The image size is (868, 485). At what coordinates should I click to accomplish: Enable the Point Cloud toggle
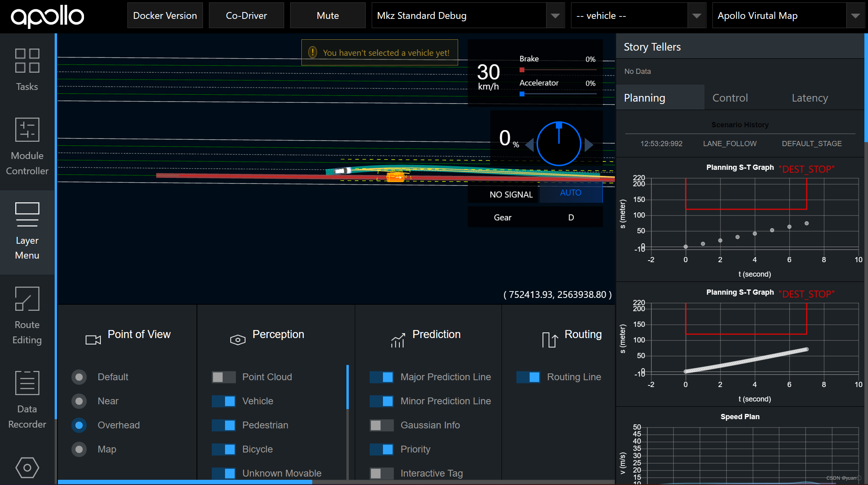(224, 377)
